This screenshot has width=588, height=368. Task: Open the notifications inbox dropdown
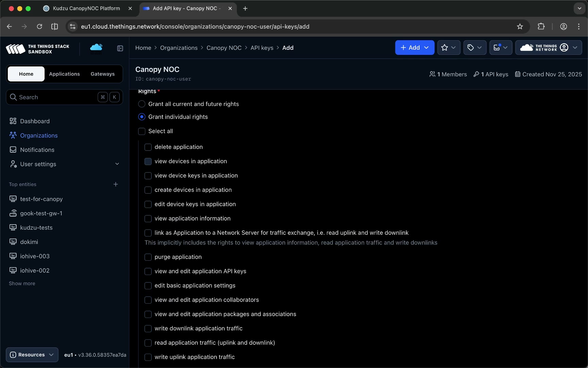501,48
